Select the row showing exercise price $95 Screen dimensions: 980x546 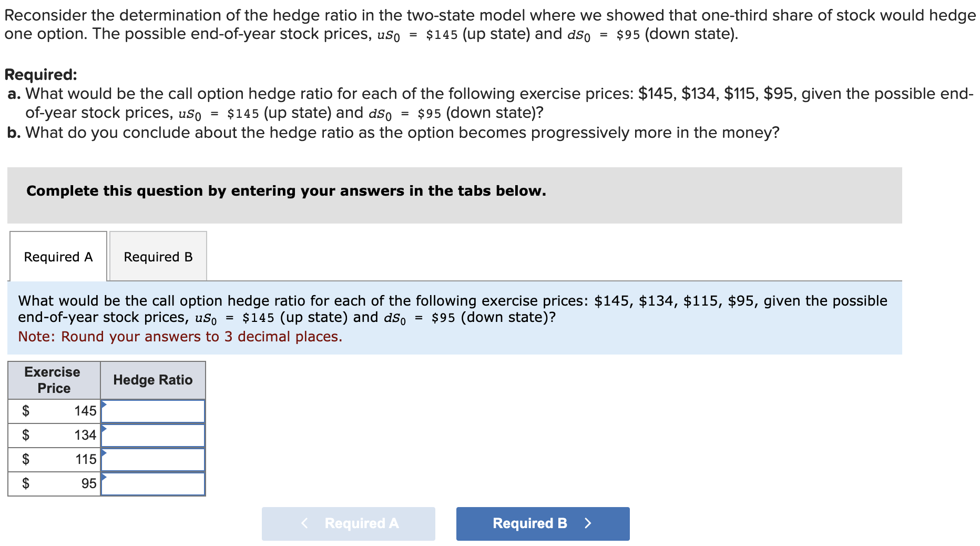point(53,484)
